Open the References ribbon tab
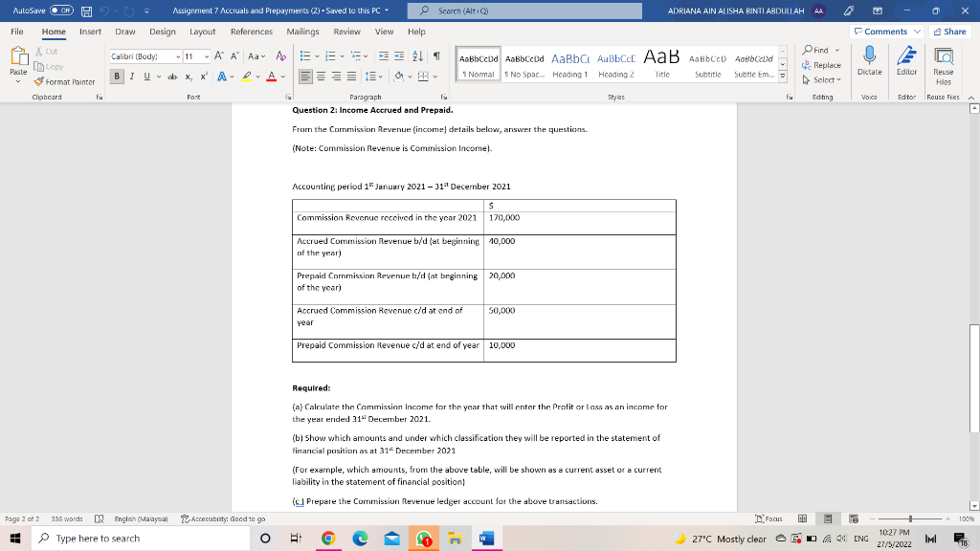980x551 pixels. point(251,31)
